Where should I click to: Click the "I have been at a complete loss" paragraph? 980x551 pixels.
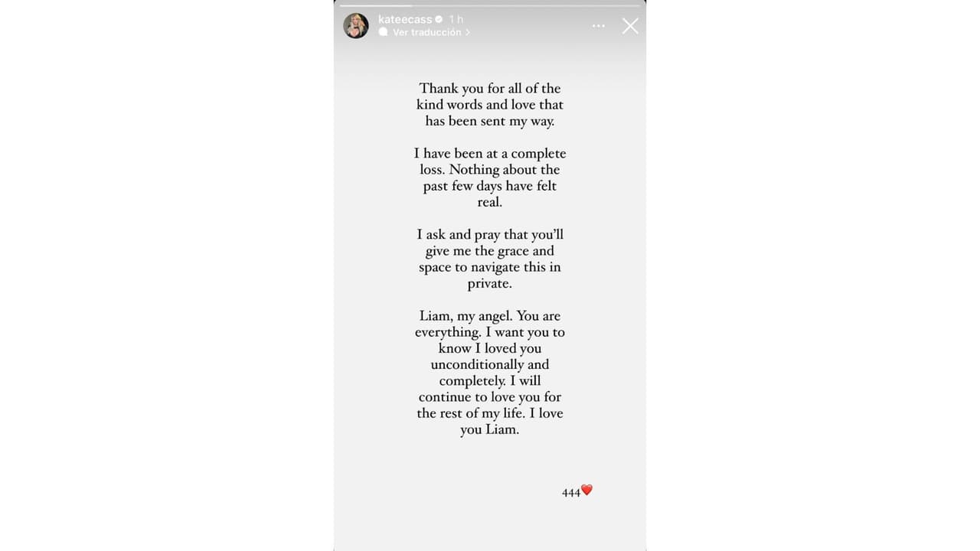pos(490,178)
